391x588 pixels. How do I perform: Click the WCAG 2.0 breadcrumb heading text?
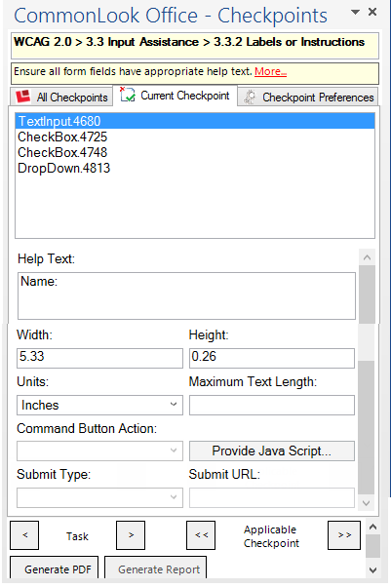coord(189,42)
